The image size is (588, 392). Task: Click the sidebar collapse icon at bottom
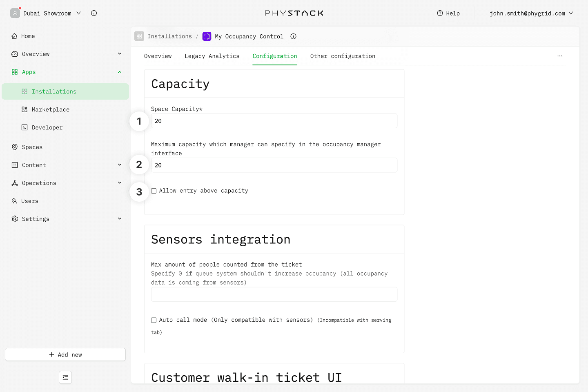point(65,377)
